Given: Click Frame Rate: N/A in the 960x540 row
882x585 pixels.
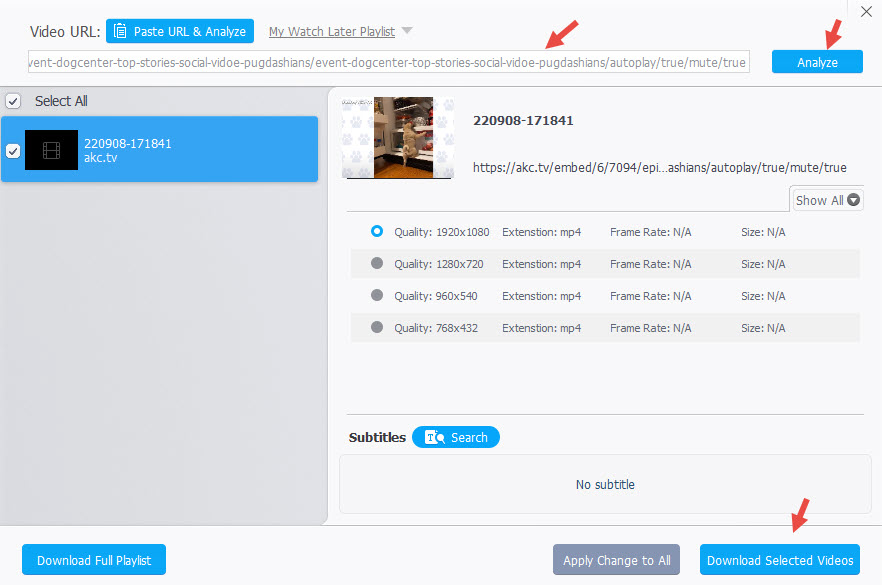Looking at the screenshot, I should click(650, 296).
